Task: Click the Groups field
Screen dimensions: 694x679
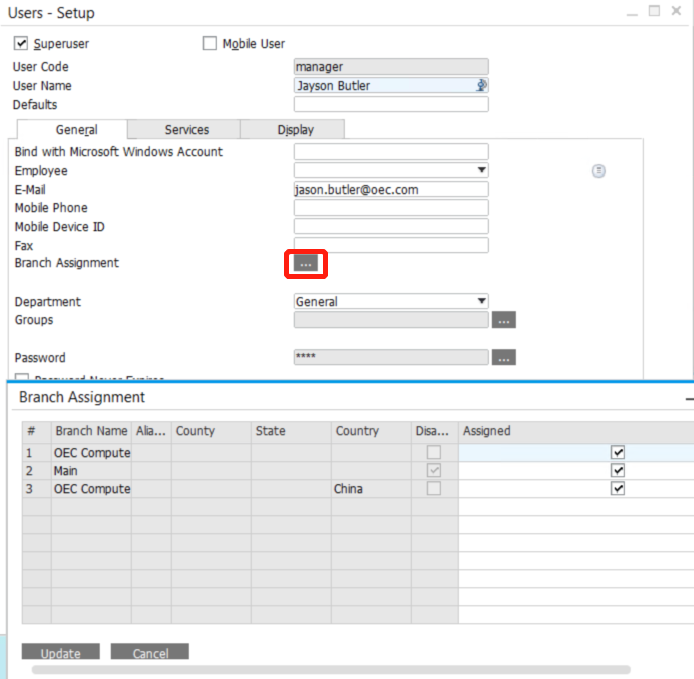Action: click(391, 320)
